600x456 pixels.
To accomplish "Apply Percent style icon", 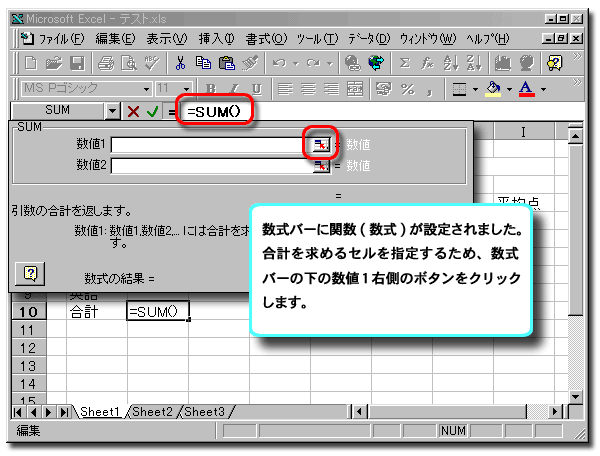I will tap(407, 89).
